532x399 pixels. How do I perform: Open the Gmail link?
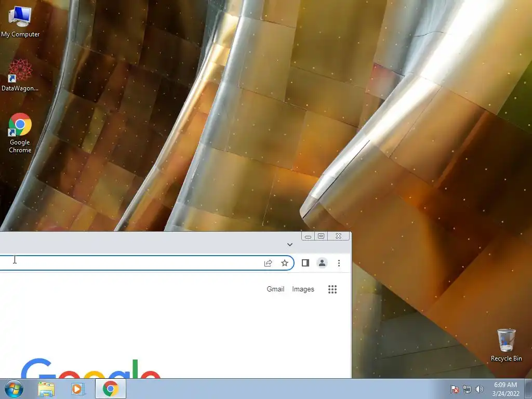[x=275, y=289]
